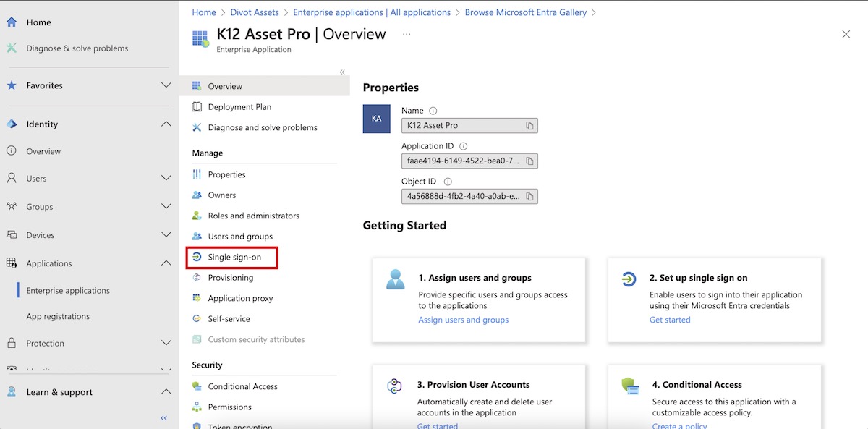Copy the Application ID value
868x429 pixels.
point(529,161)
